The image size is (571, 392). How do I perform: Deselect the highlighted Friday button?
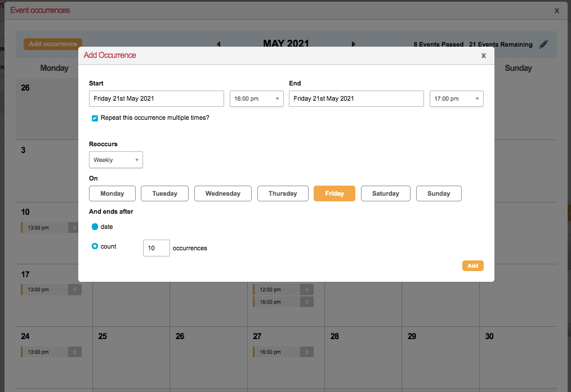tap(334, 193)
